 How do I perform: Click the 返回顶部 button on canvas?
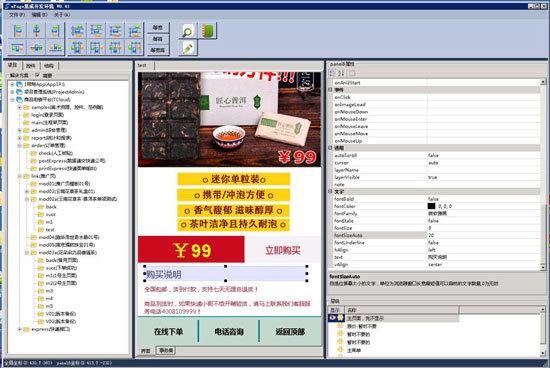tap(290, 332)
